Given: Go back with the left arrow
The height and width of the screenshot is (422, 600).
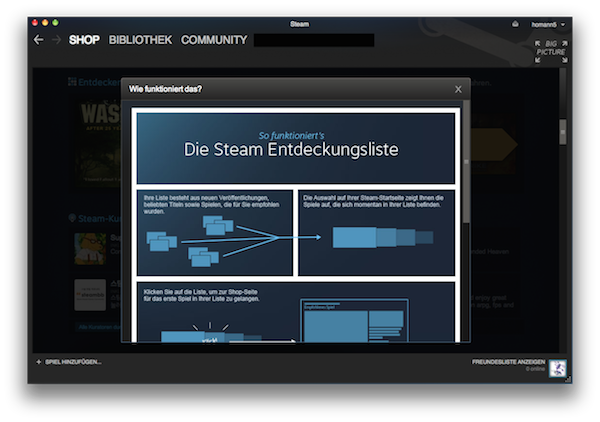Looking at the screenshot, I should coord(38,40).
